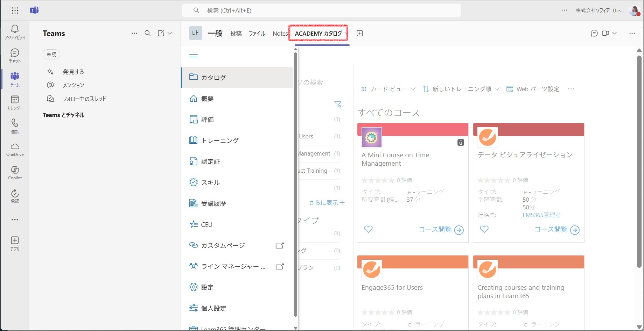Image resolution: width=644 pixels, height=331 pixels.
Task: Switch to the 投稿 tab
Action: pyautogui.click(x=236, y=34)
